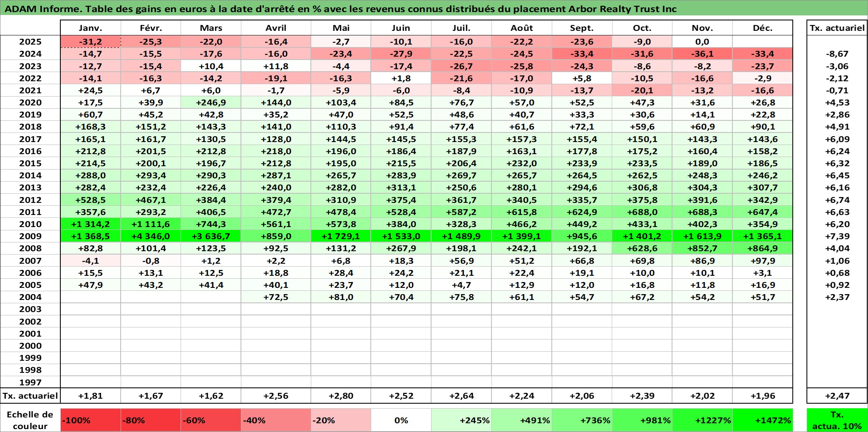The height and width of the screenshot is (432, 868).
Task: Click cell 0,0 in November 2025
Action: [x=702, y=42]
